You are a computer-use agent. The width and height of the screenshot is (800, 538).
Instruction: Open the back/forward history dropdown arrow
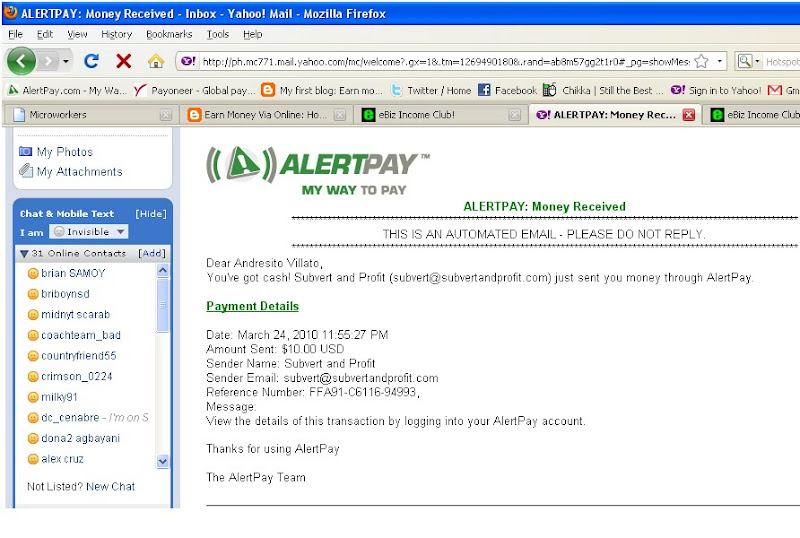click(66, 62)
